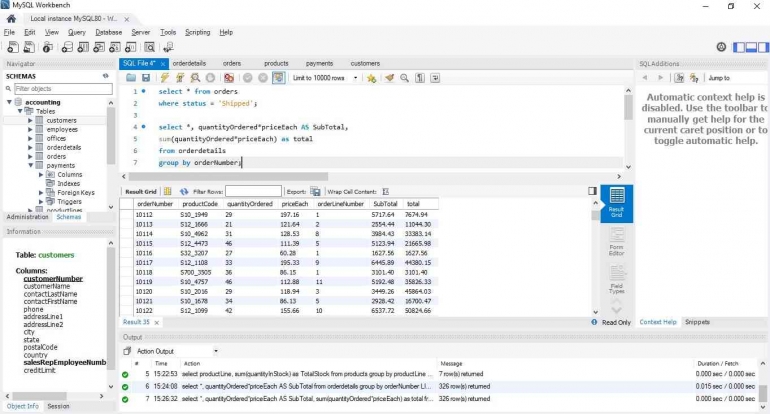
Task: Click the create new table icon
Action: pos(83,47)
